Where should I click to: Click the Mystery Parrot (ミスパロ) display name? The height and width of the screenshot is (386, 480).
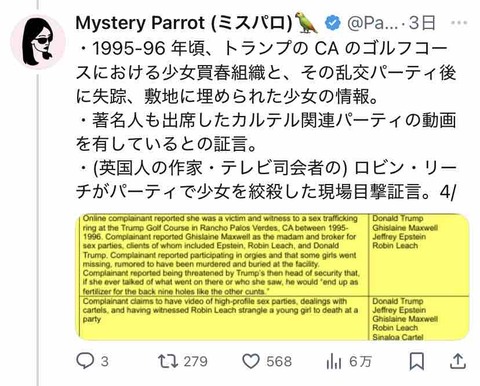(x=184, y=23)
